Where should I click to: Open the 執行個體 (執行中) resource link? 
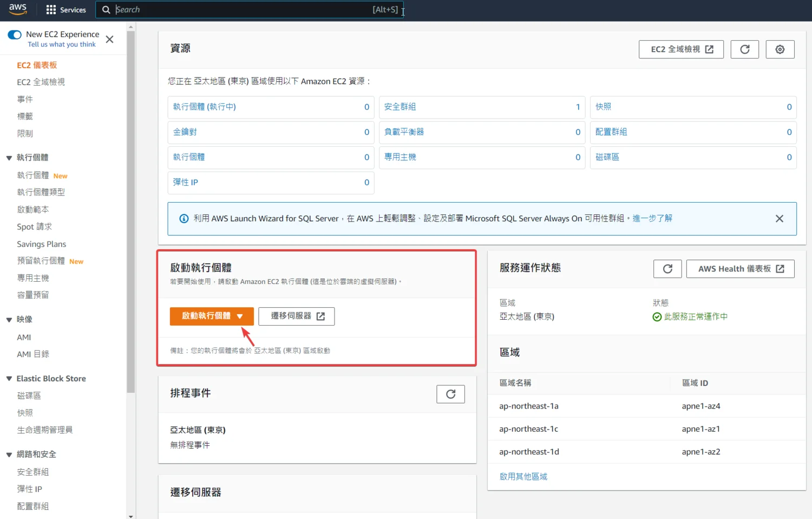205,107
